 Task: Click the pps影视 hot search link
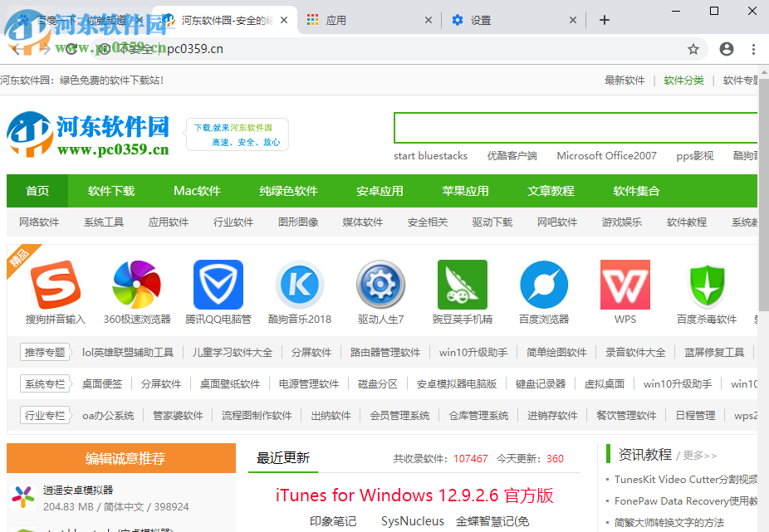click(695, 156)
